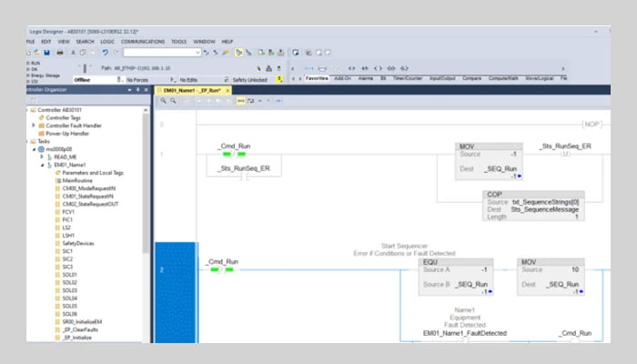The height and width of the screenshot is (364, 637).
Task: Zoom in on the ladder editor
Action: click(163, 101)
